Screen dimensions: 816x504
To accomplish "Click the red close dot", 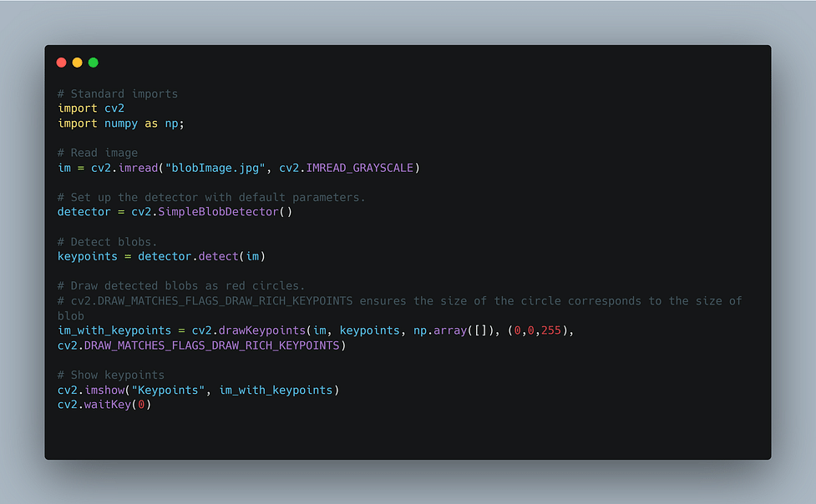I will tap(62, 63).
